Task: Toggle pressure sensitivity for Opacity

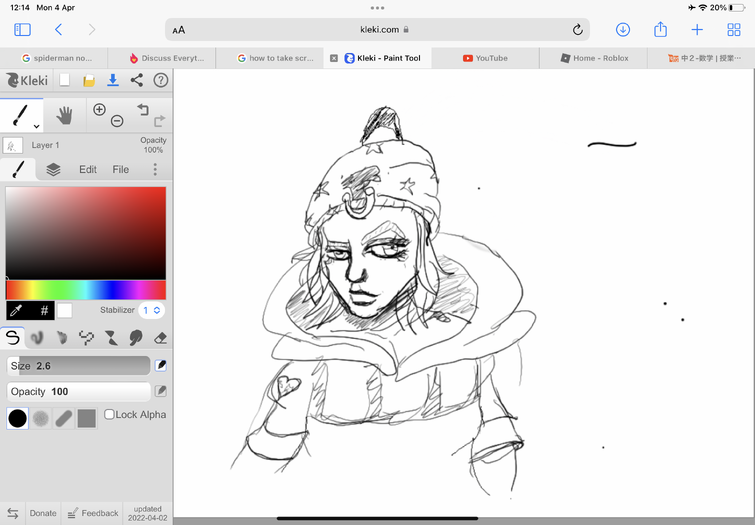Action: [x=161, y=391]
